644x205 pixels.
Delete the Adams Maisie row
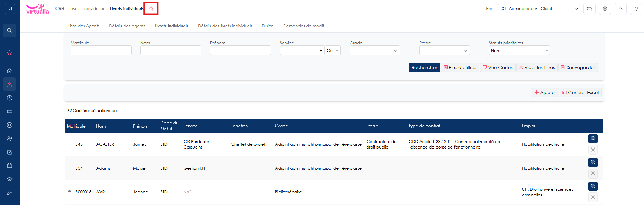[x=593, y=173]
